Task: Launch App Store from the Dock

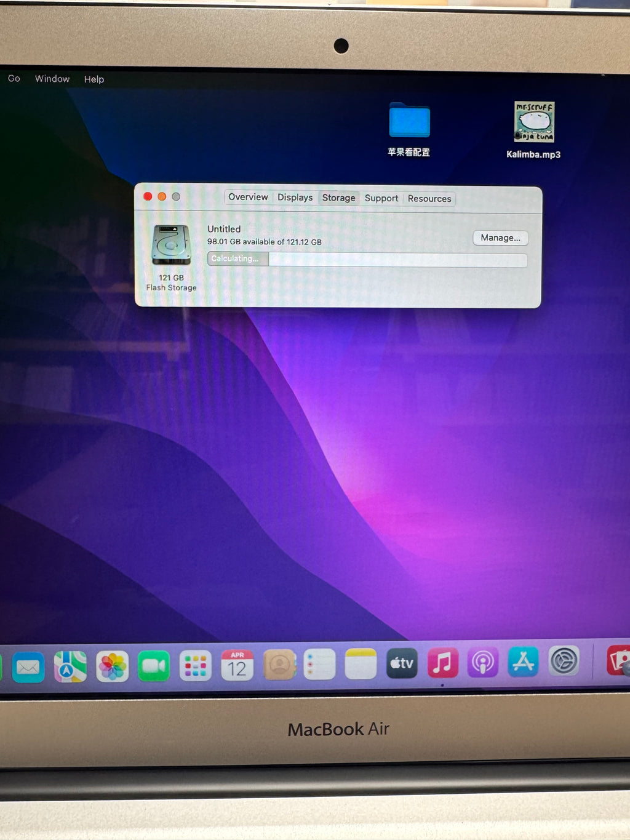Action: (x=524, y=662)
